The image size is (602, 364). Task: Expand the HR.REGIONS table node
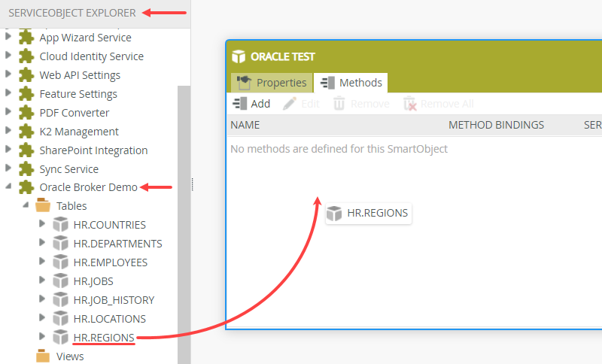[x=42, y=336]
